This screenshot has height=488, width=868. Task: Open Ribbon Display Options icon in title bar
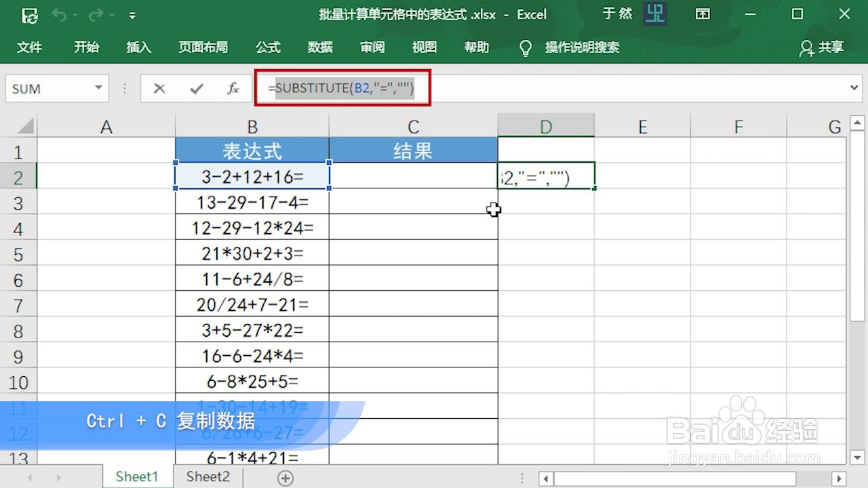click(x=703, y=14)
